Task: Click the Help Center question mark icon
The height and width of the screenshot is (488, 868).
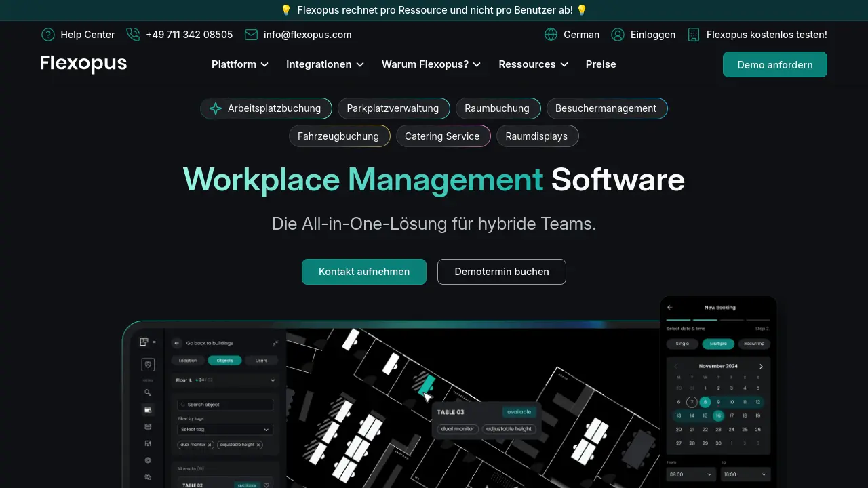Action: tap(48, 35)
